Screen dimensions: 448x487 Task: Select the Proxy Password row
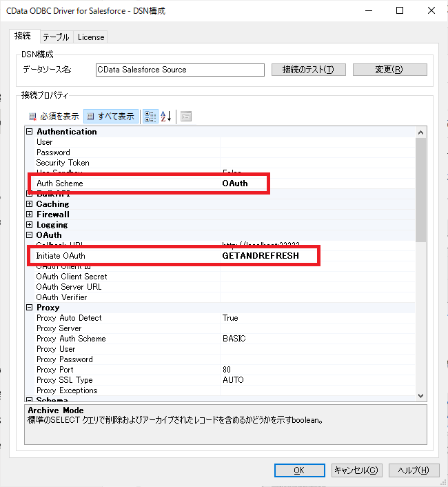[x=225, y=359]
